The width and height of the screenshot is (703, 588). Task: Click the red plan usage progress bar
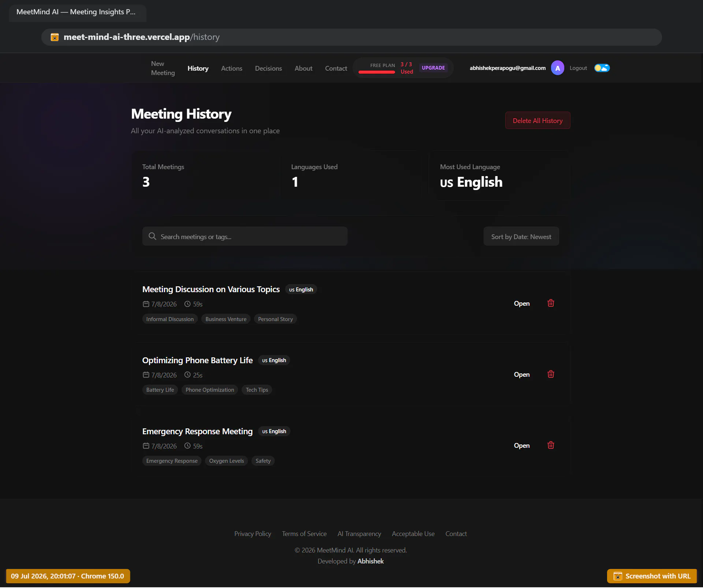(x=377, y=72)
